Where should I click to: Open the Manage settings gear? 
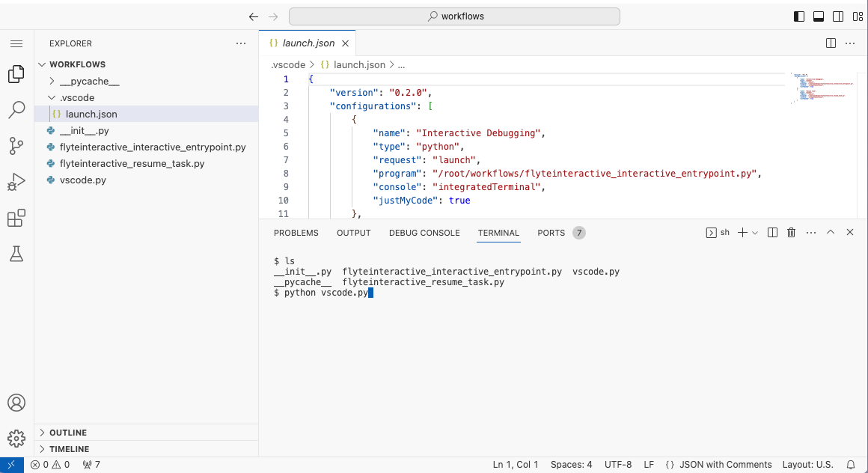tap(16, 438)
